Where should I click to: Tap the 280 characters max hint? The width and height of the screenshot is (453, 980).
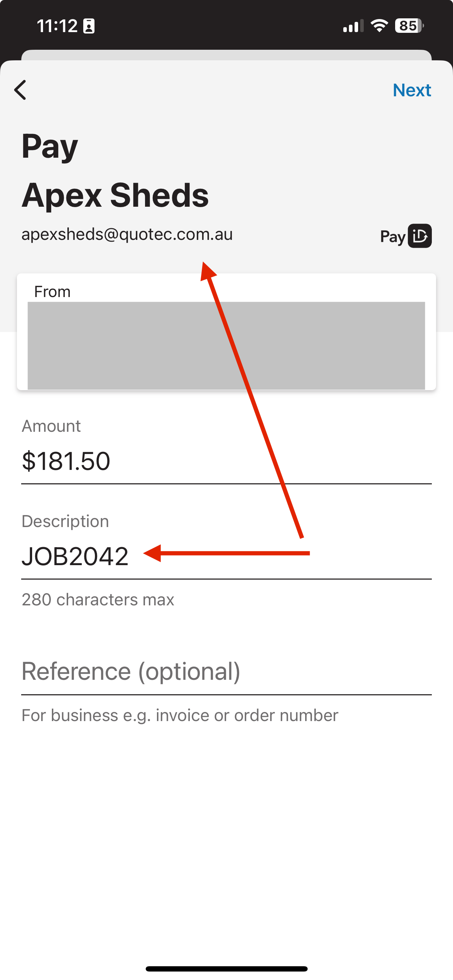(98, 600)
